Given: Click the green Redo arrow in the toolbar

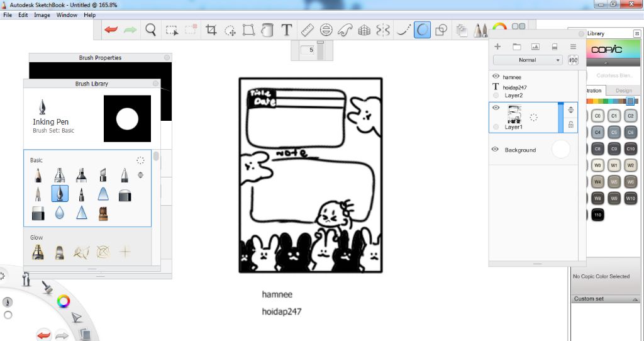Looking at the screenshot, I should [x=130, y=30].
